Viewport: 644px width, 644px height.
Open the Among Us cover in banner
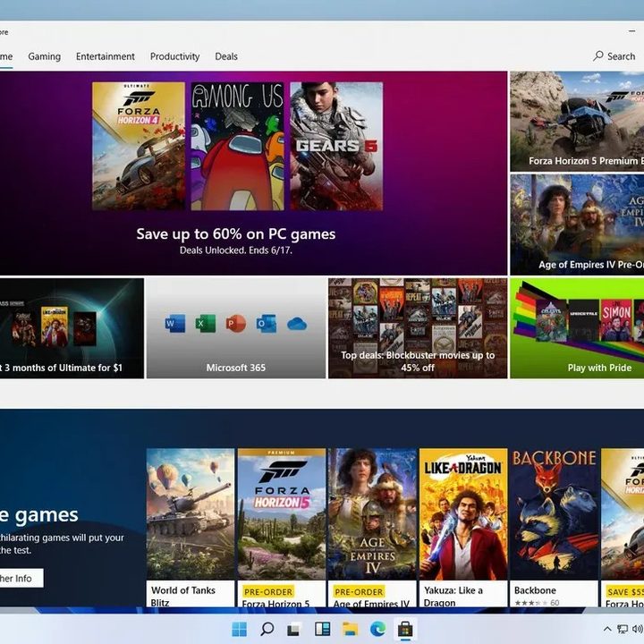237,146
